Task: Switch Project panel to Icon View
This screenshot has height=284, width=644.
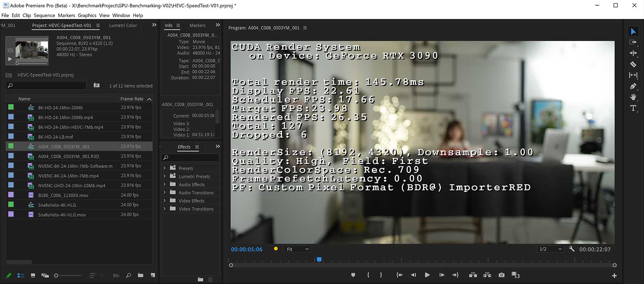Action: (33, 275)
